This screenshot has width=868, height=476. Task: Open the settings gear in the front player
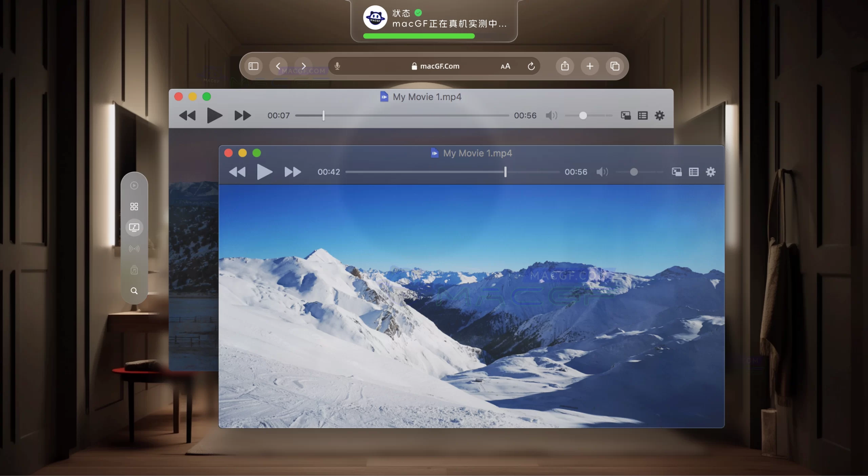click(x=710, y=172)
